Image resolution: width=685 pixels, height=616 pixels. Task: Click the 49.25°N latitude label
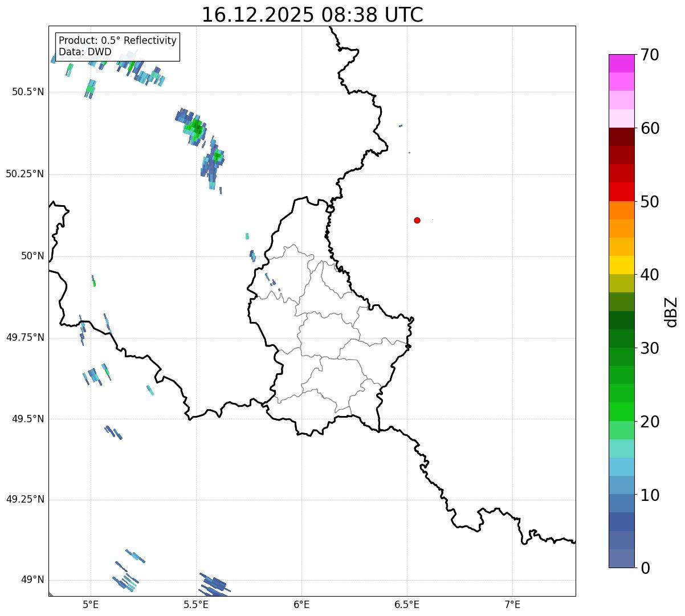(x=25, y=500)
